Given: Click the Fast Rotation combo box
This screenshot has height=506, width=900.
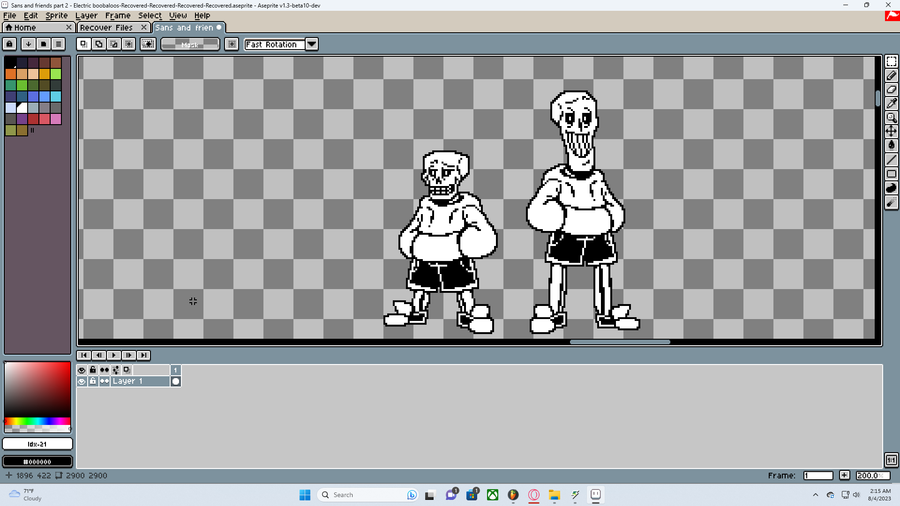Looking at the screenshot, I should pyautogui.click(x=274, y=44).
